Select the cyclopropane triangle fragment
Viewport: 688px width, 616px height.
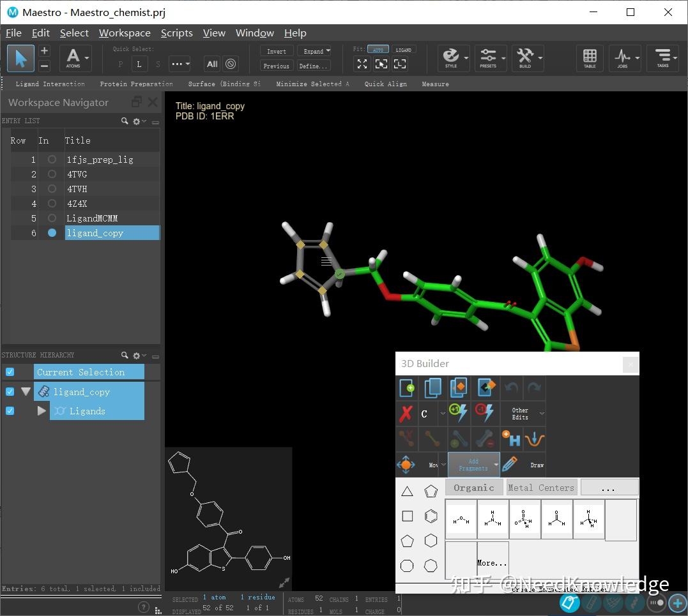407,491
